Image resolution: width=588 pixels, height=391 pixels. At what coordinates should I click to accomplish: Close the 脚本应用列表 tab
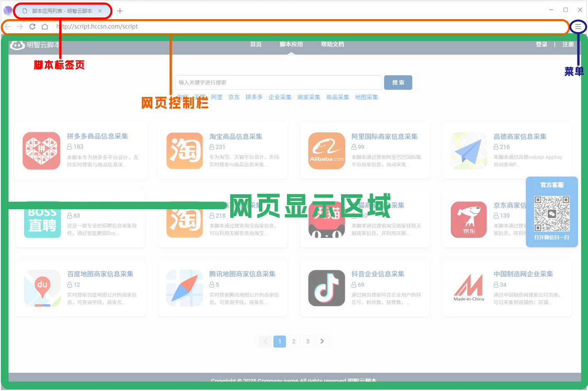100,11
